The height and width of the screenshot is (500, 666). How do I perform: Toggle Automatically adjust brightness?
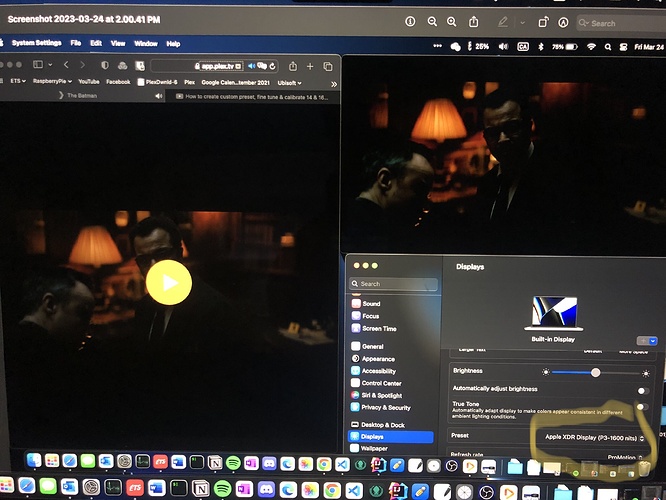point(643,390)
